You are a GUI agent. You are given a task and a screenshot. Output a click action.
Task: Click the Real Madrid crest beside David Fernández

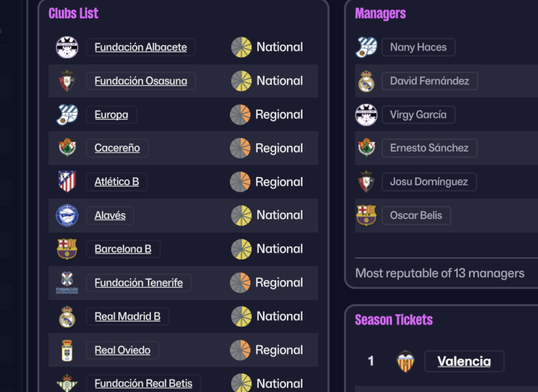point(366,81)
